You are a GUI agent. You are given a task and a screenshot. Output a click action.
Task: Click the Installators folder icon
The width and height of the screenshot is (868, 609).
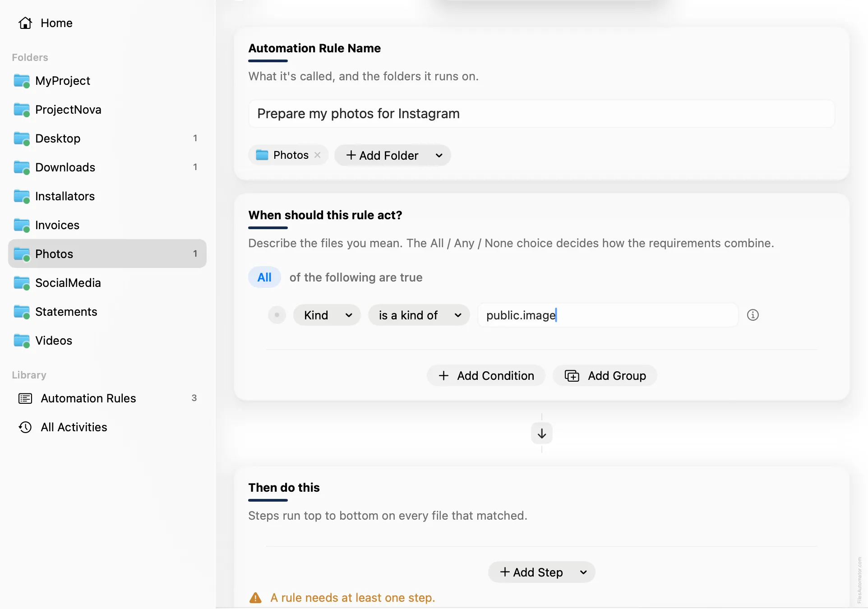[22, 197]
